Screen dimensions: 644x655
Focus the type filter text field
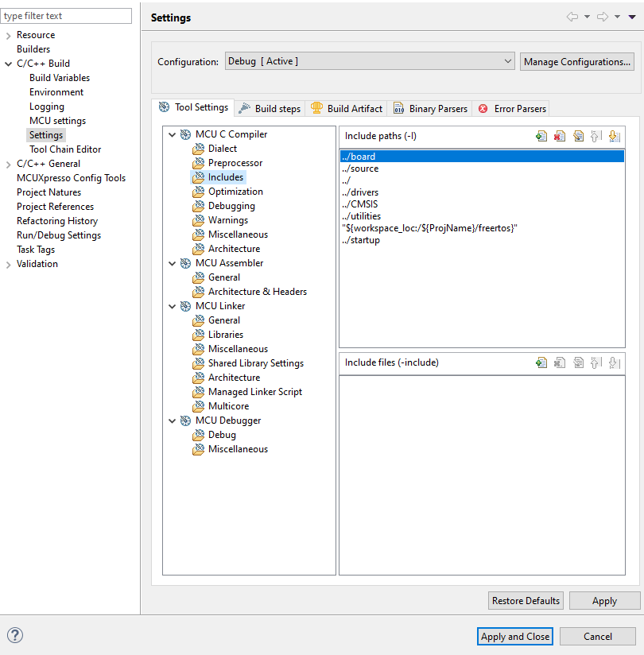(x=66, y=16)
